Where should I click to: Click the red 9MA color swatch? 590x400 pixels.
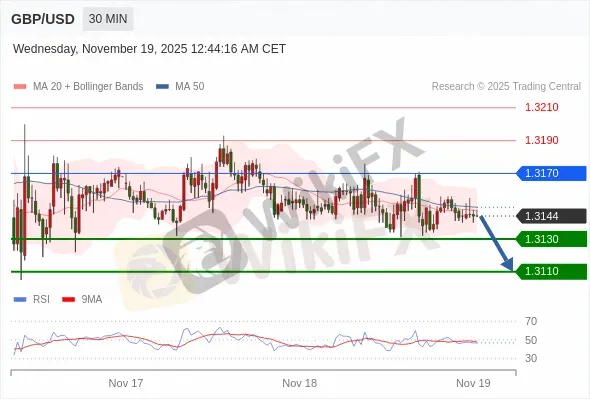[68, 300]
